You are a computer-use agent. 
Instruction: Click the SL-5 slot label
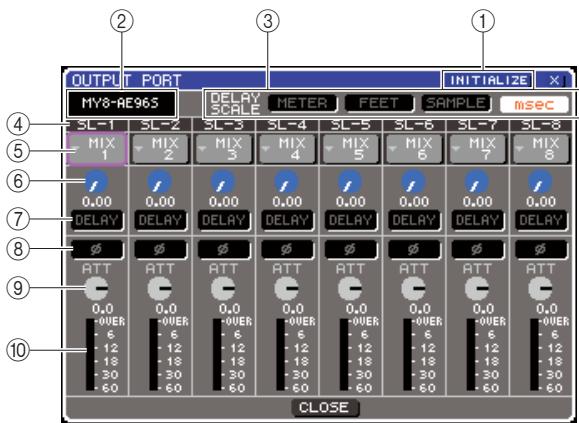pos(350,125)
